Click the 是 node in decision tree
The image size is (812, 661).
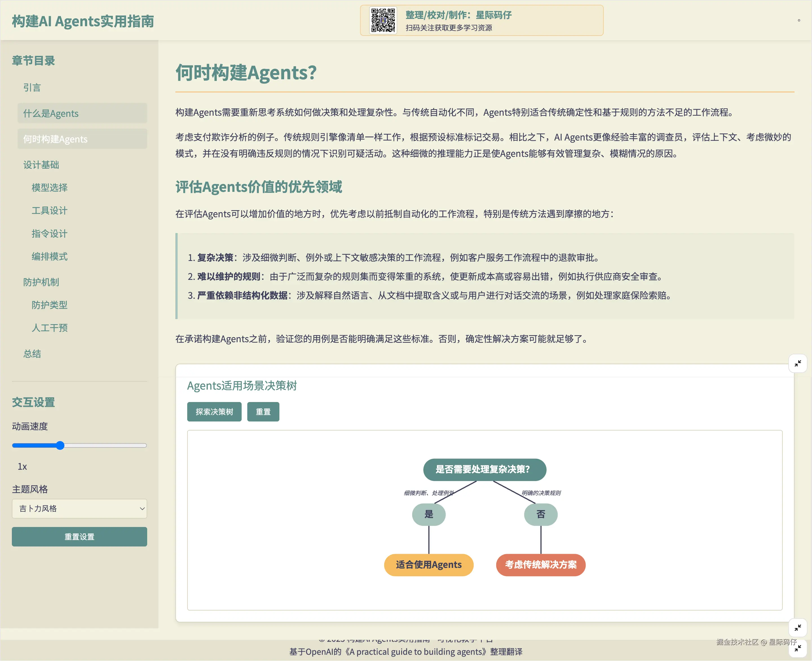429,514
